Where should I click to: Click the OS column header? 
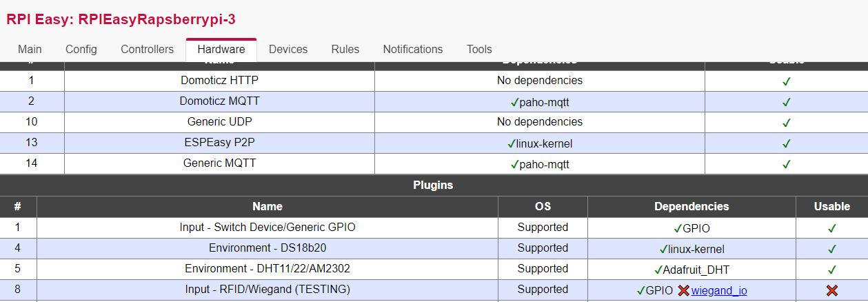coord(543,206)
